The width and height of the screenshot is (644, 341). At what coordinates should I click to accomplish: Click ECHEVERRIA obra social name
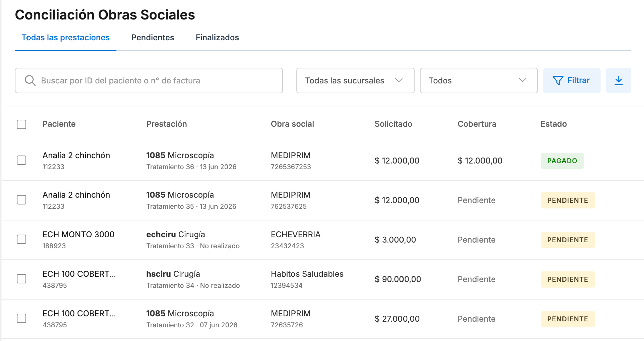(296, 235)
